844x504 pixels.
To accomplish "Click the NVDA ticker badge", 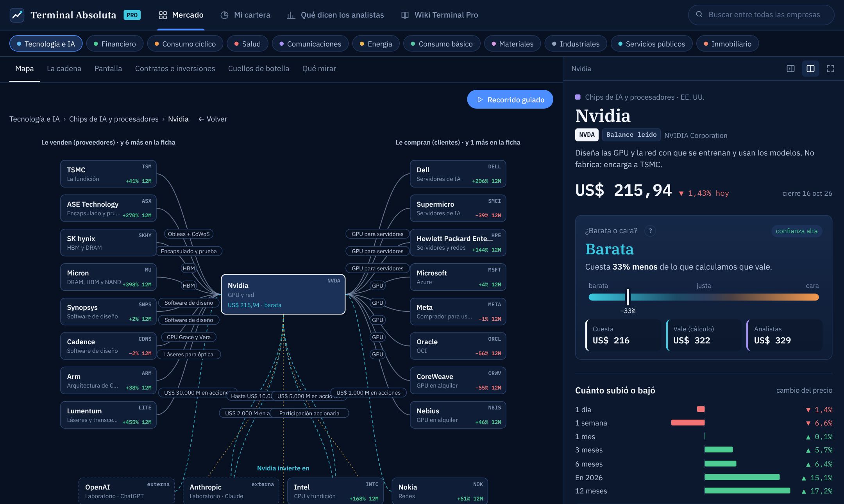I will (x=587, y=134).
